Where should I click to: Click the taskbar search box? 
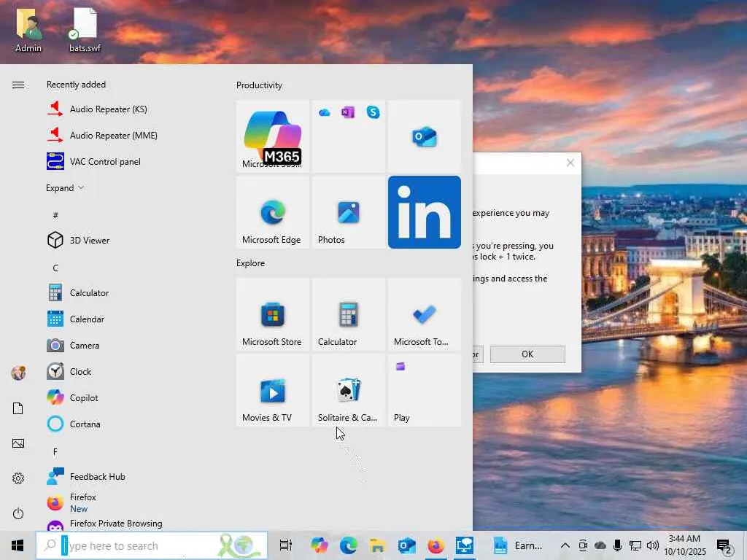139,545
